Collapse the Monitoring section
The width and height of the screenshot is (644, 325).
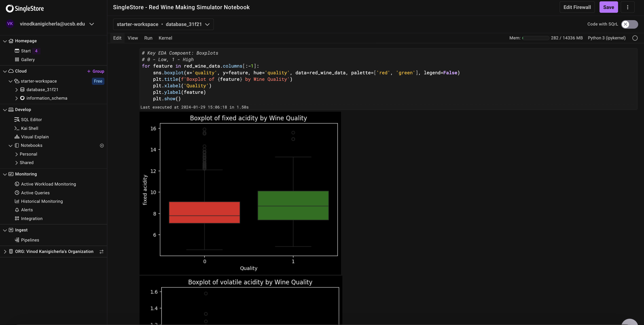[5, 174]
